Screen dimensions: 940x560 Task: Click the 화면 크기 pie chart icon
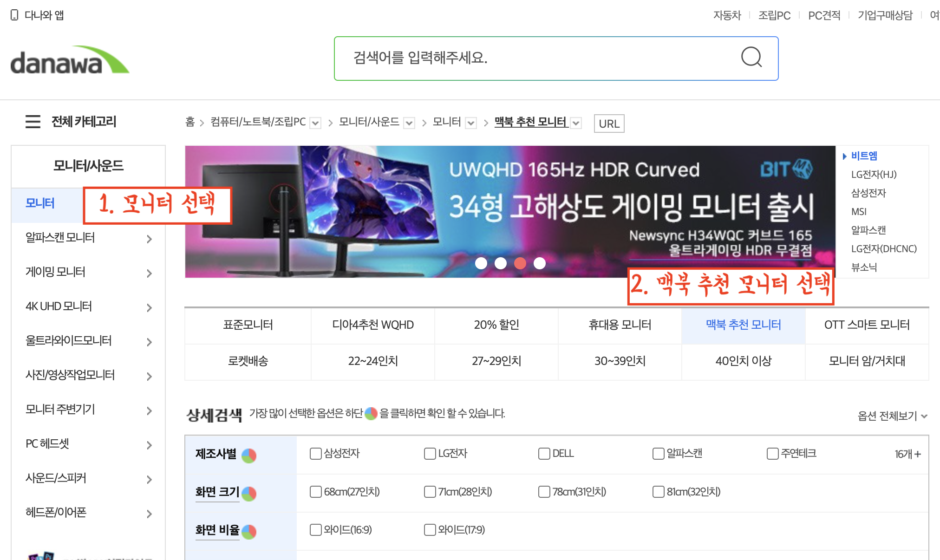[249, 494]
